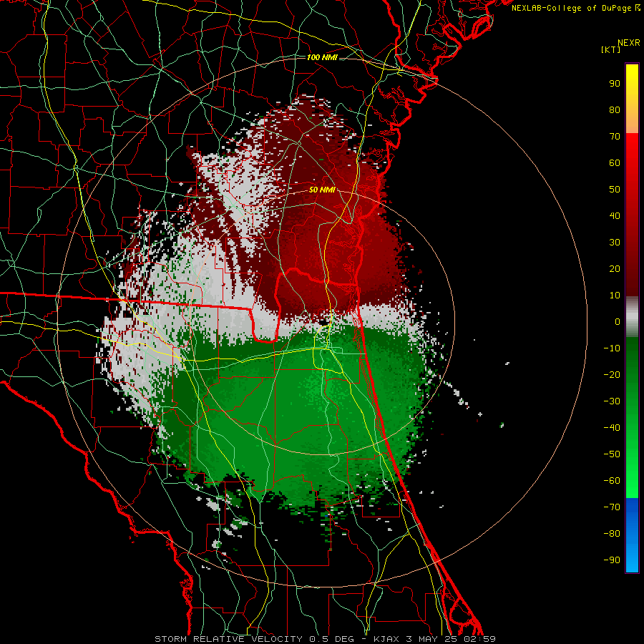Viewport: 644px width, 644px height.
Task: Click the 100 NMI range ring label
Action: tap(322, 57)
